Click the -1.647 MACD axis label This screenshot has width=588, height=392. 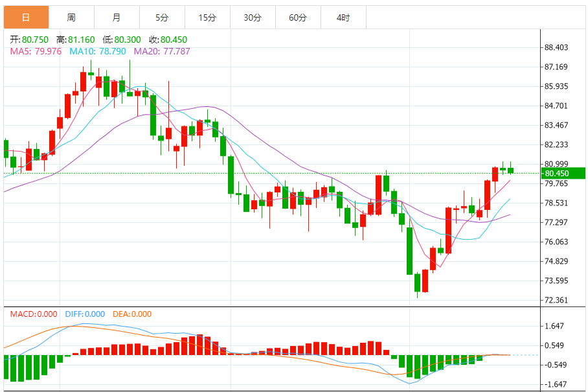point(554,384)
